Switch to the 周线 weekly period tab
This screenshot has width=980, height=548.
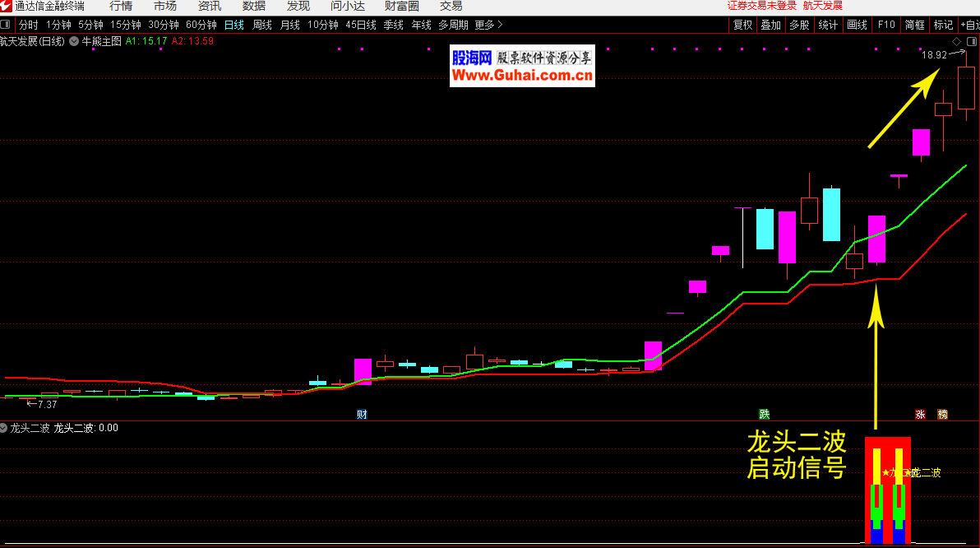point(262,25)
